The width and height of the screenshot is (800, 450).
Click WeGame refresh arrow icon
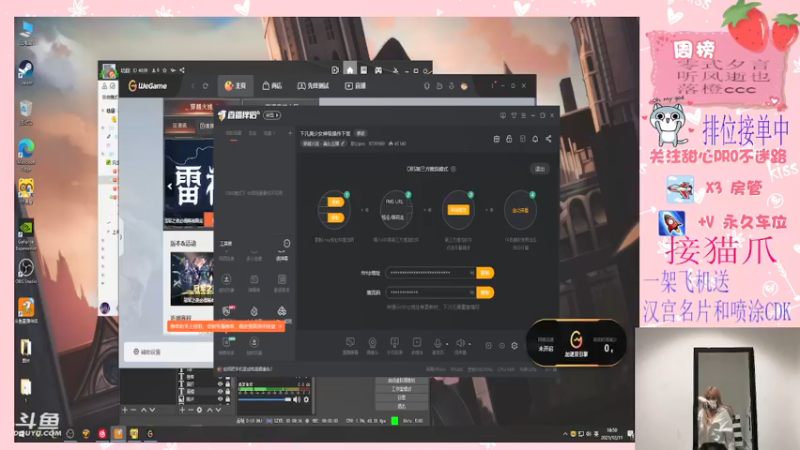pyautogui.click(x=205, y=86)
